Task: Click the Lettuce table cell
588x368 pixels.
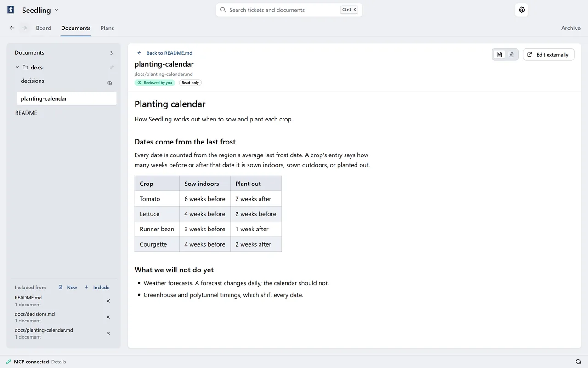Action: coord(157,214)
